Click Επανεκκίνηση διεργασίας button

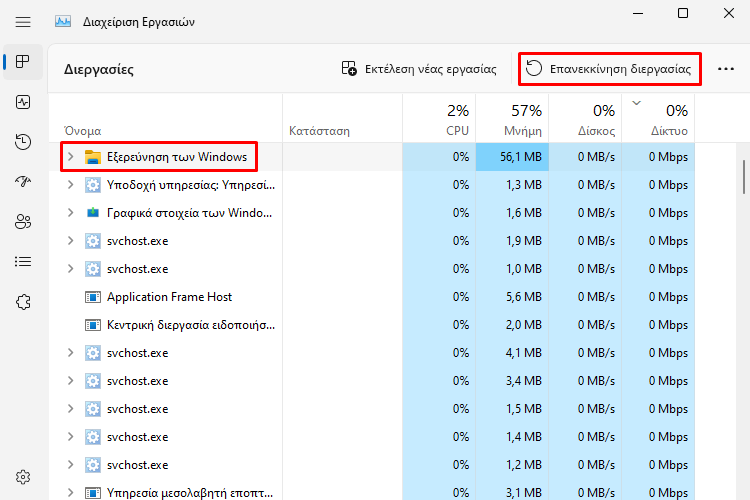609,69
